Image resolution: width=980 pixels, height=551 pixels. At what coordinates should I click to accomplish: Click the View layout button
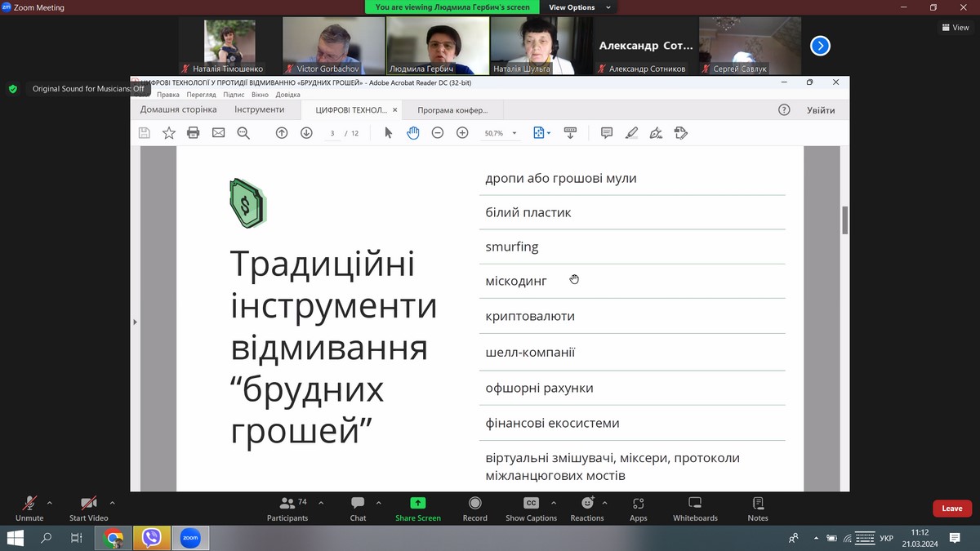[955, 28]
